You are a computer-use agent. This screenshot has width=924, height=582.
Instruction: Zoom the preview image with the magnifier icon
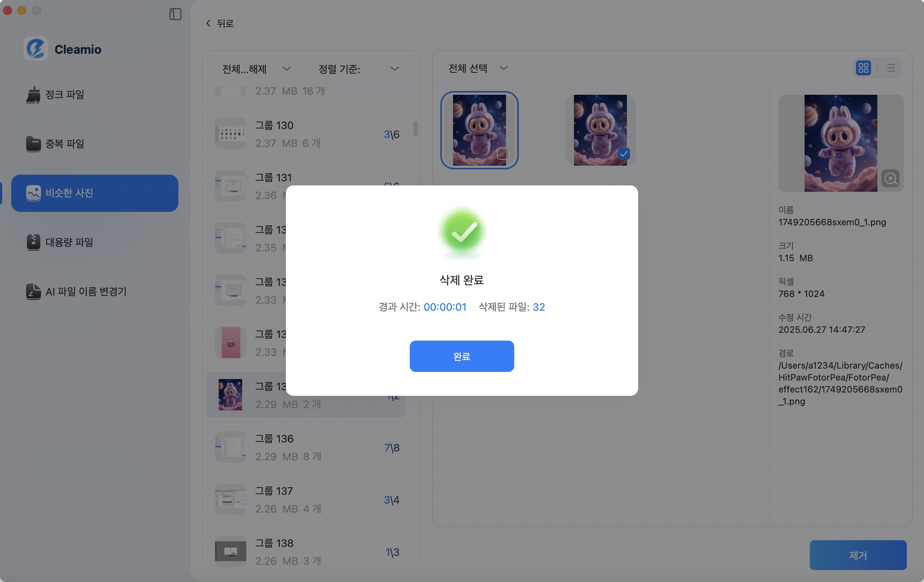[891, 178]
